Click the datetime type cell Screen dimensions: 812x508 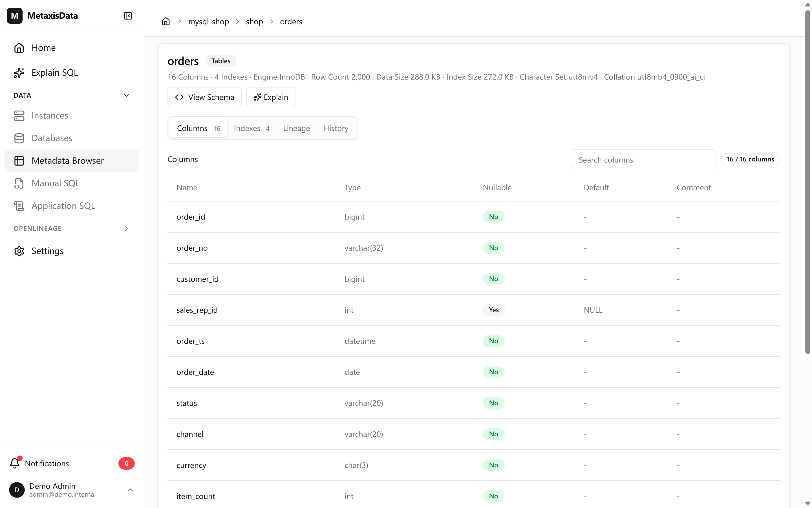[360, 341]
